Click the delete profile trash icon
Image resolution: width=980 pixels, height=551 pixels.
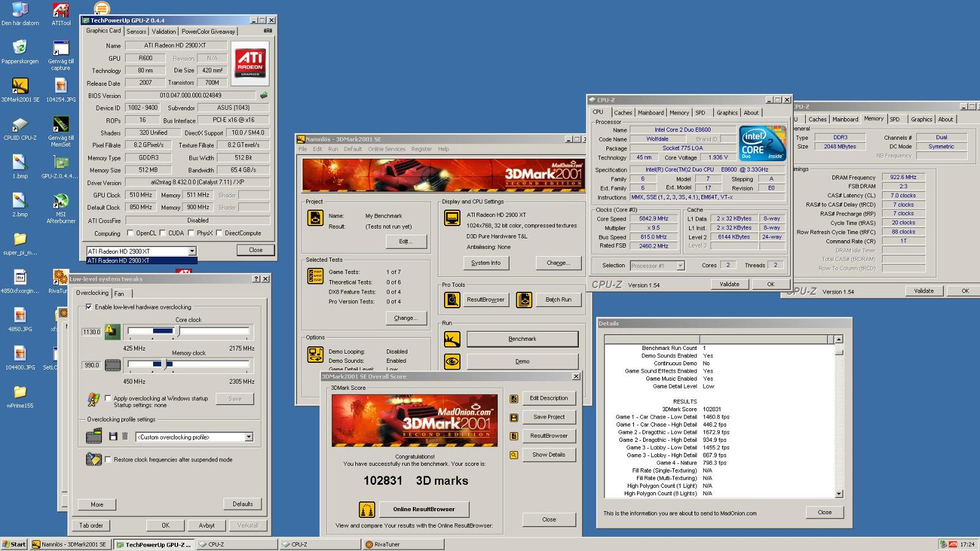pyautogui.click(x=125, y=436)
